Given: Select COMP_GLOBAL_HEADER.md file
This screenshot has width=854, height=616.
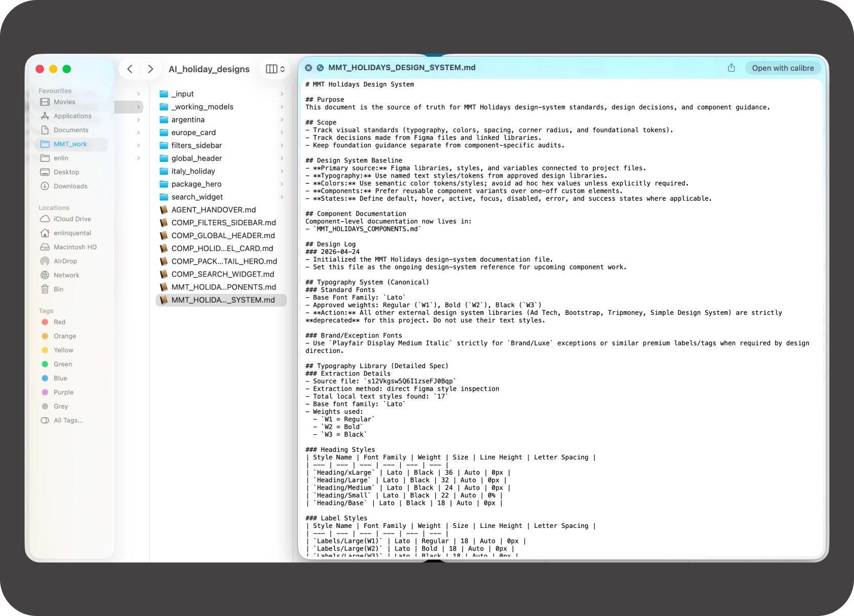Looking at the screenshot, I should pos(221,236).
